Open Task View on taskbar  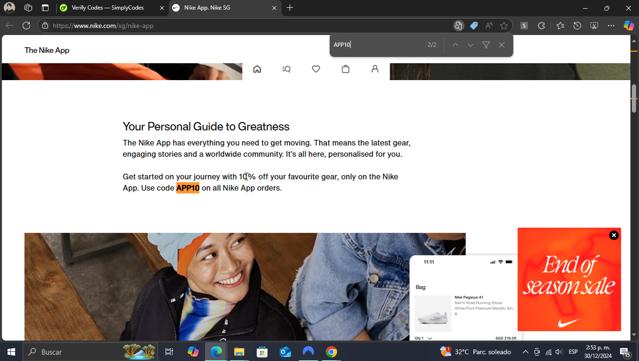coord(169,352)
